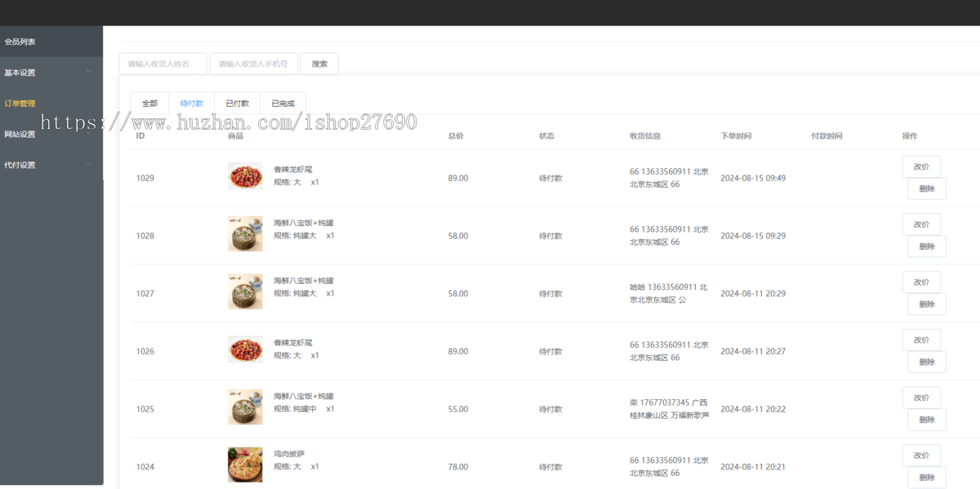This screenshot has width=980, height=489.
Task: Expand the 代付设置 sidebar menu
Action: click(x=51, y=165)
